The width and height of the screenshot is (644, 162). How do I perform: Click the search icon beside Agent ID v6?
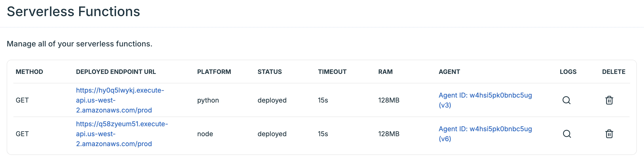[567, 134]
